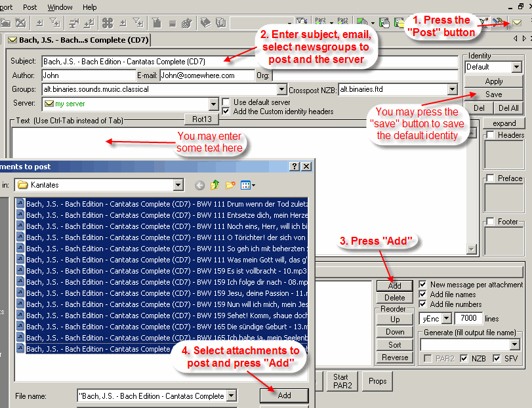
Task: Open the View Menu icon in file dialog
Action: tap(247, 185)
